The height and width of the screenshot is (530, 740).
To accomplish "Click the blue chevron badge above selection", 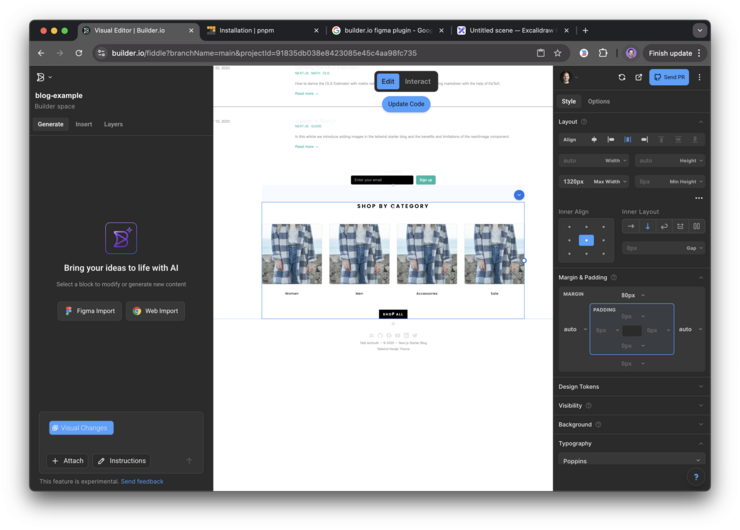I will [x=519, y=195].
